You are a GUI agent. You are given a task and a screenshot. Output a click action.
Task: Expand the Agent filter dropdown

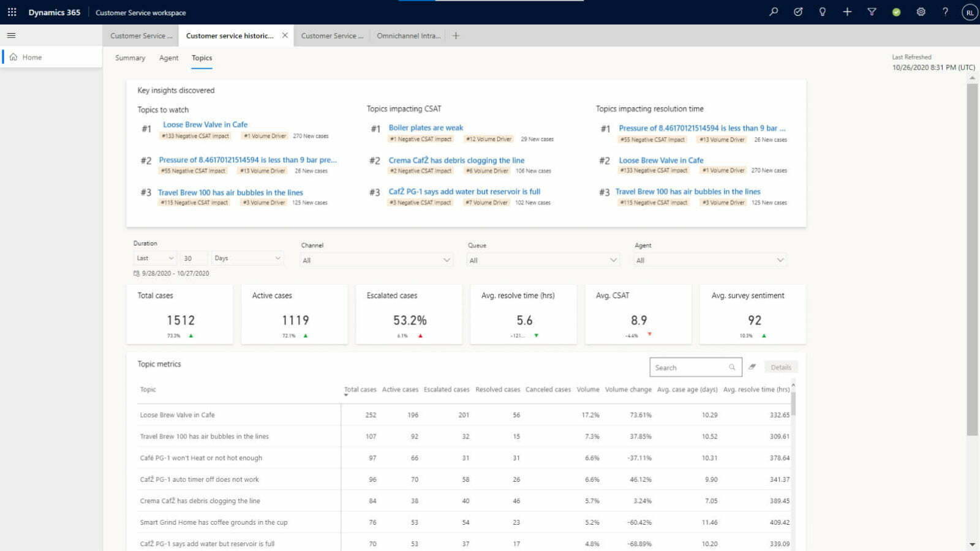coord(710,260)
